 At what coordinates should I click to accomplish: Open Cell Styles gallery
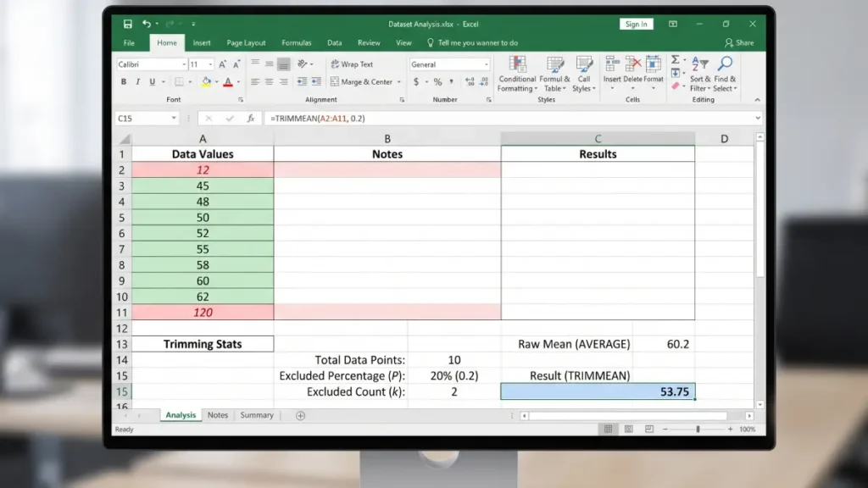pyautogui.click(x=583, y=74)
